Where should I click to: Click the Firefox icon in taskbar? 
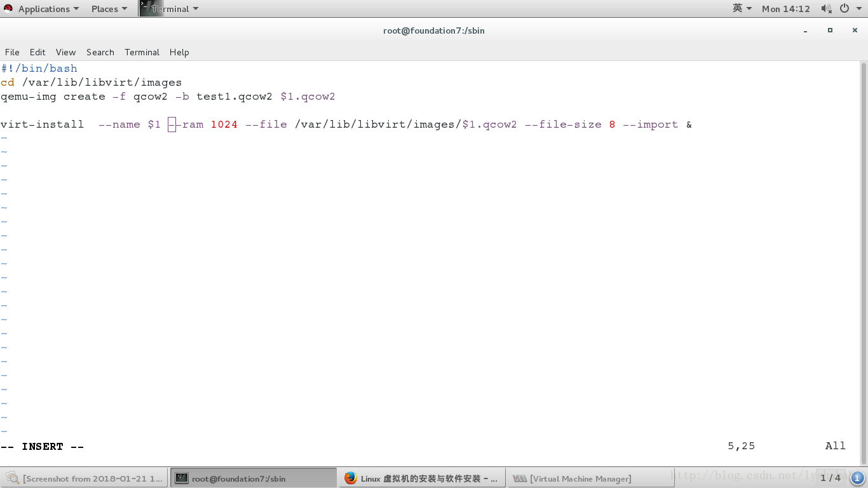(350, 478)
